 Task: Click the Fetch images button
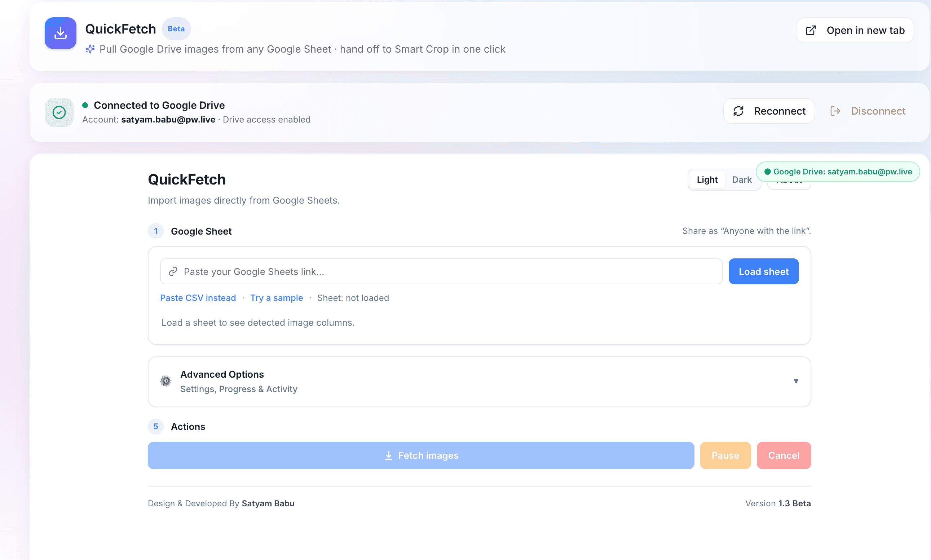[420, 455]
